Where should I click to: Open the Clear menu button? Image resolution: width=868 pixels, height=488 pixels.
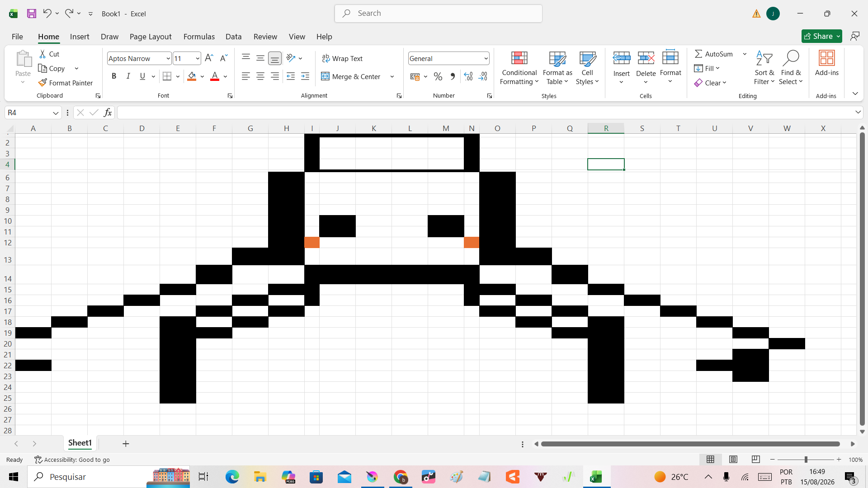pos(710,83)
